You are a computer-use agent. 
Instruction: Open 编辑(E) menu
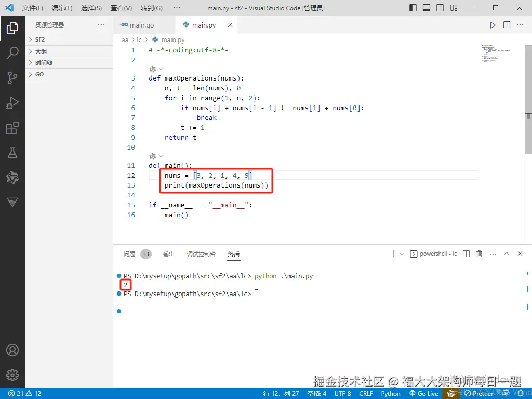[x=62, y=8]
